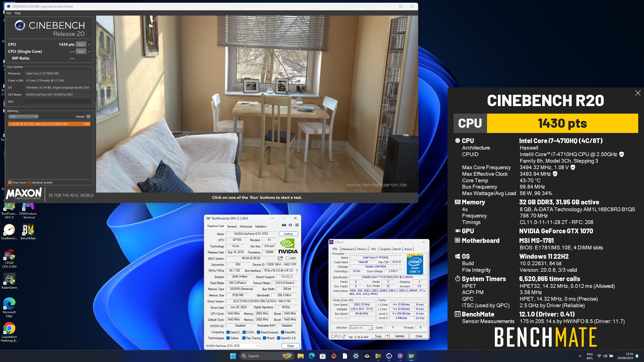Image resolution: width=644 pixels, height=362 pixels.
Task: Click the taskbar Search box
Action: pyautogui.click(x=267, y=356)
